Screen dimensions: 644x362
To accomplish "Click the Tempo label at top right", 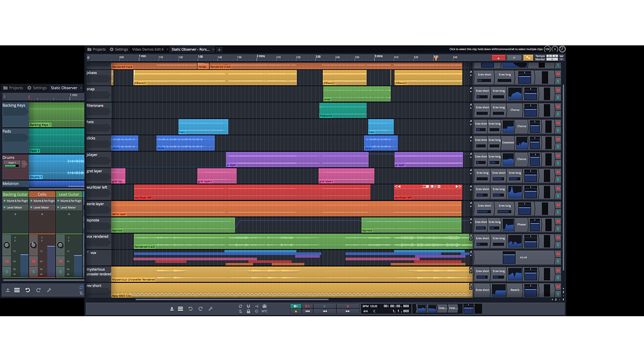I will (540, 56).
